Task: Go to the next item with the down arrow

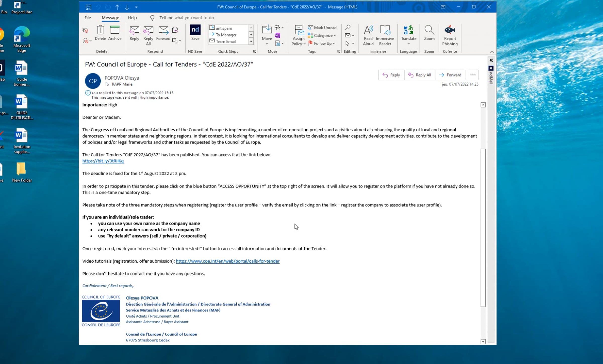Action: [x=127, y=7]
